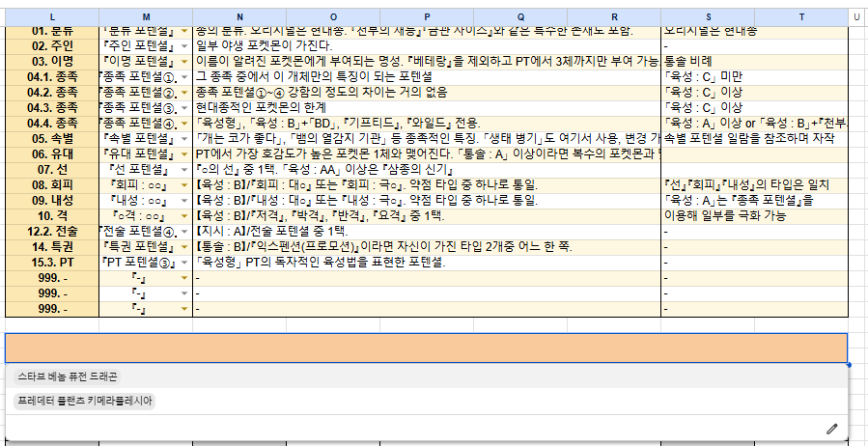Select column O header

pos(333,17)
